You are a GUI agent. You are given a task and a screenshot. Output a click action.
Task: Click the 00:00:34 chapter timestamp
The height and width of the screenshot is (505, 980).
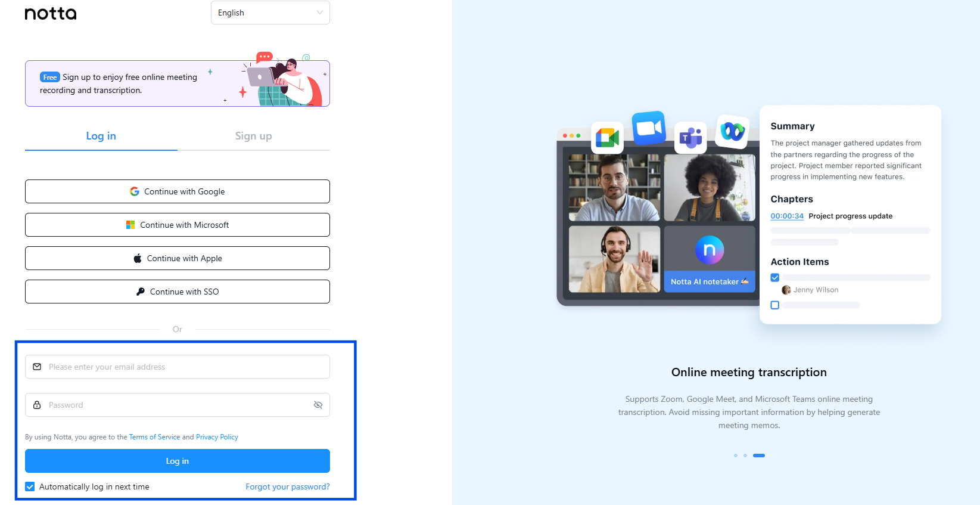[x=787, y=216]
